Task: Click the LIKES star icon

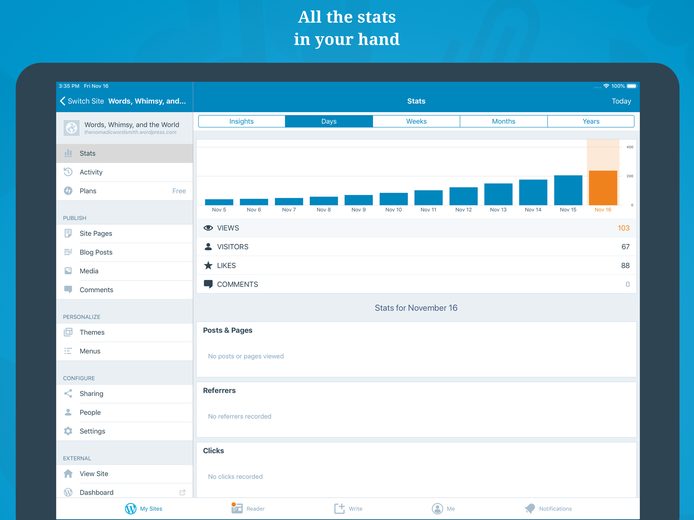Action: (208, 265)
